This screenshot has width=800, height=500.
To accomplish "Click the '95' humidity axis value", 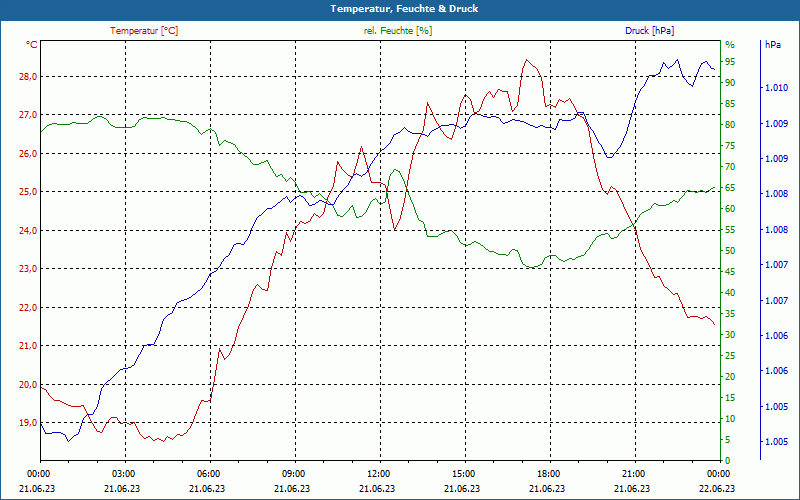I will click(x=730, y=62).
